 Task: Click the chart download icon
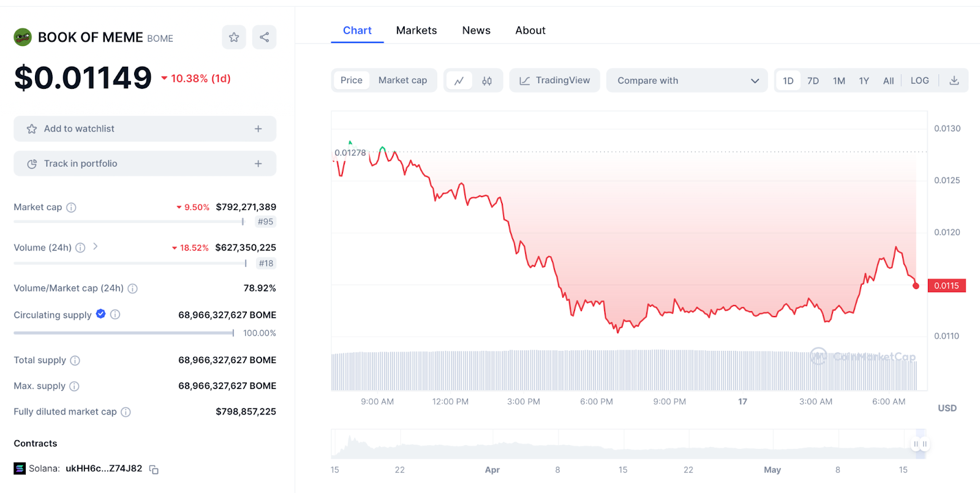point(954,80)
